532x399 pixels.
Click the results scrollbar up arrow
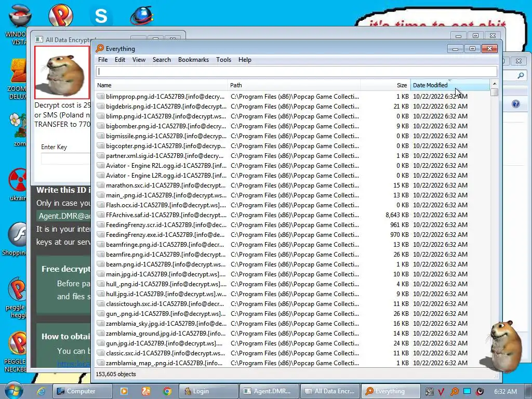[495, 84]
